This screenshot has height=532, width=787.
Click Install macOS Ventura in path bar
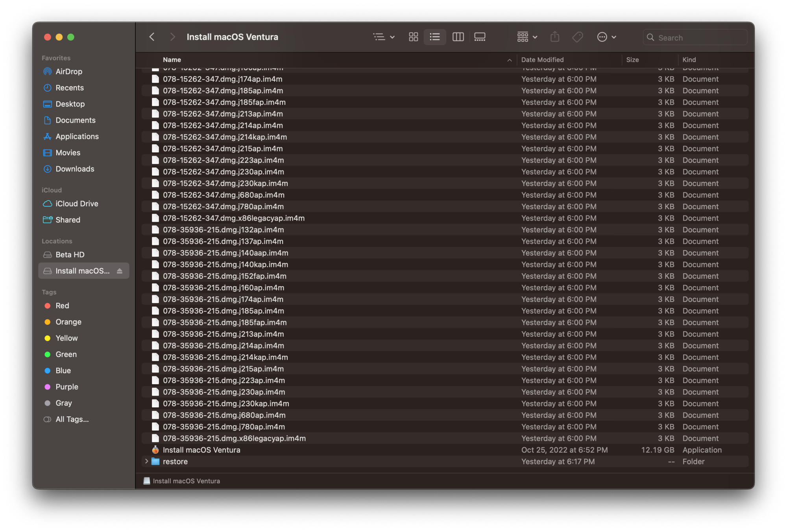pyautogui.click(x=182, y=481)
